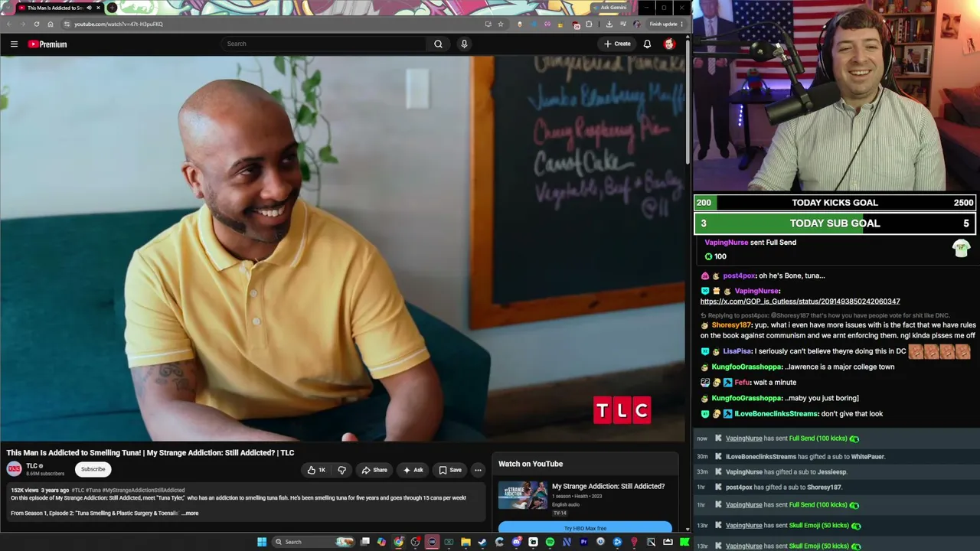Open more actions for the video
980x551 pixels.
click(x=478, y=470)
